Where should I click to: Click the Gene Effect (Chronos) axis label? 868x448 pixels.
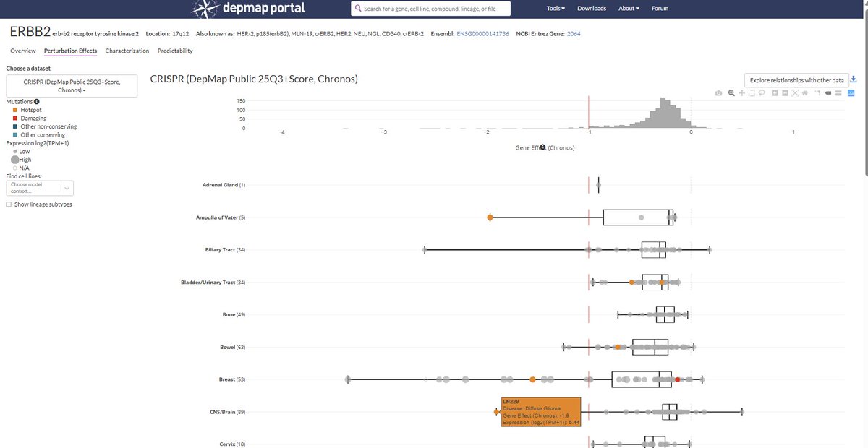click(545, 147)
